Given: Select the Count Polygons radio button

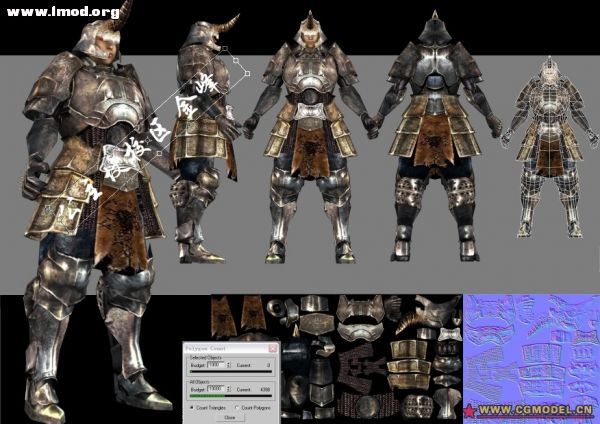Looking at the screenshot, I should [x=237, y=408].
